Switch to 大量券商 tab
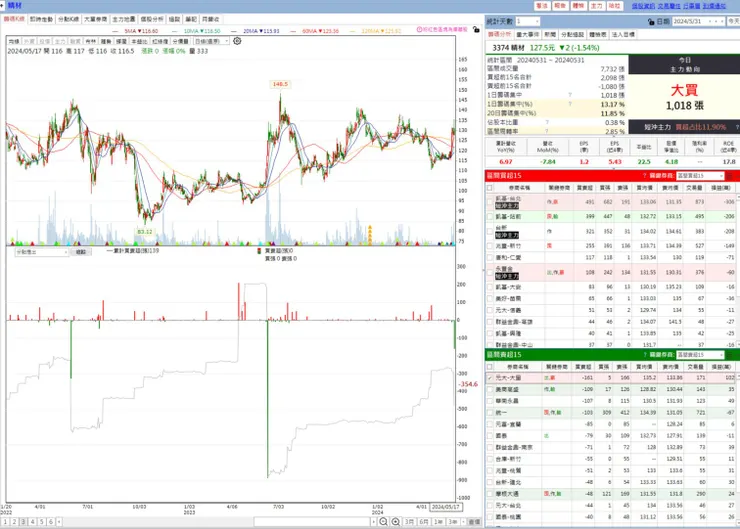The image size is (740, 529). pyautogui.click(x=96, y=19)
